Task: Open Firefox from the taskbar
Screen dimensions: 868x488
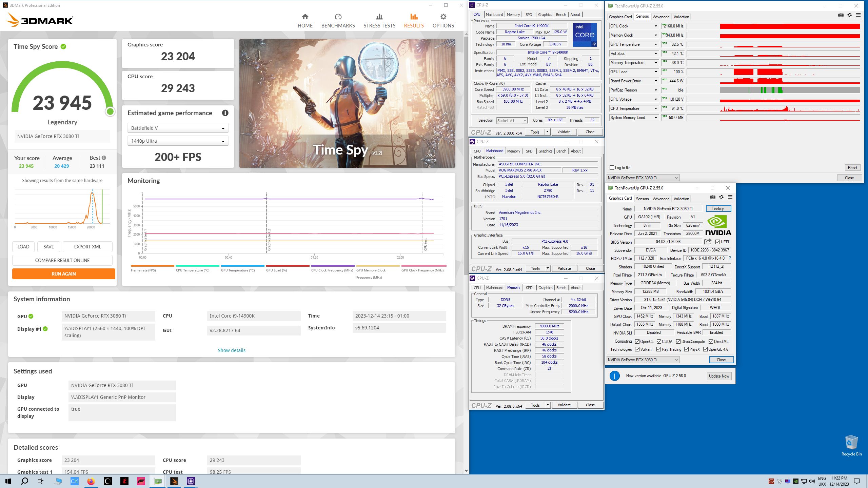Action: pyautogui.click(x=91, y=481)
